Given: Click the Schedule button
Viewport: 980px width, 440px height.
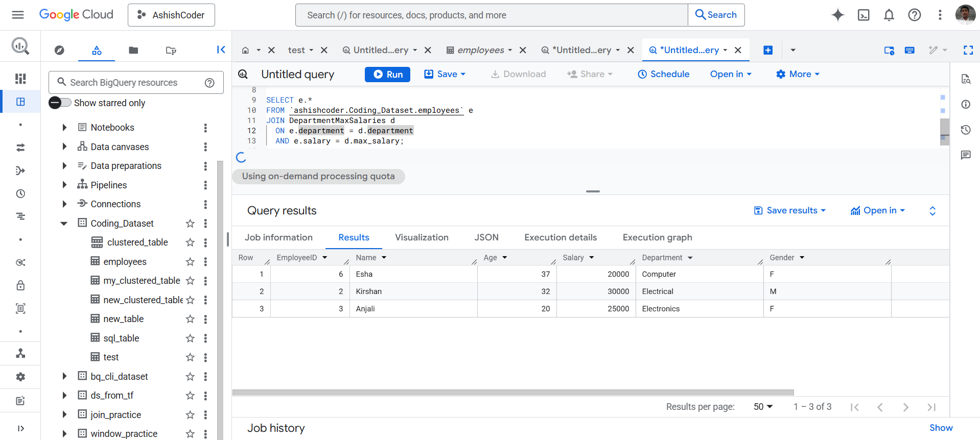Looking at the screenshot, I should coord(664,74).
